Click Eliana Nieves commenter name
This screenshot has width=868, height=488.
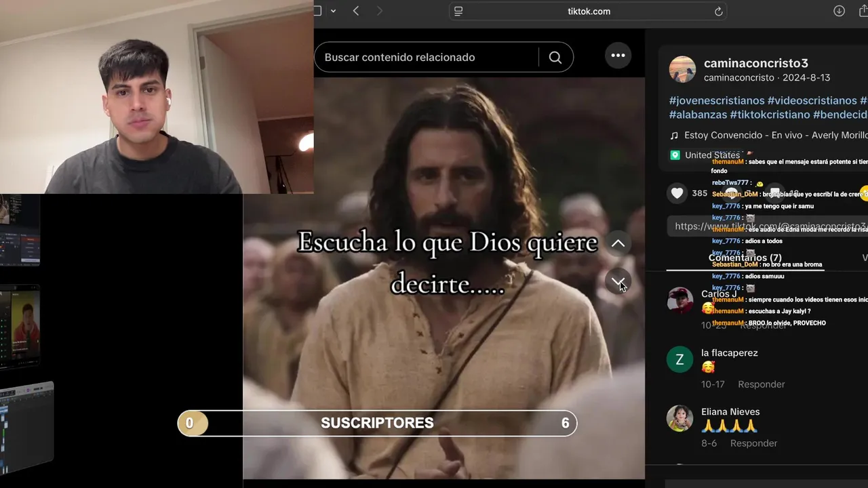point(730,411)
